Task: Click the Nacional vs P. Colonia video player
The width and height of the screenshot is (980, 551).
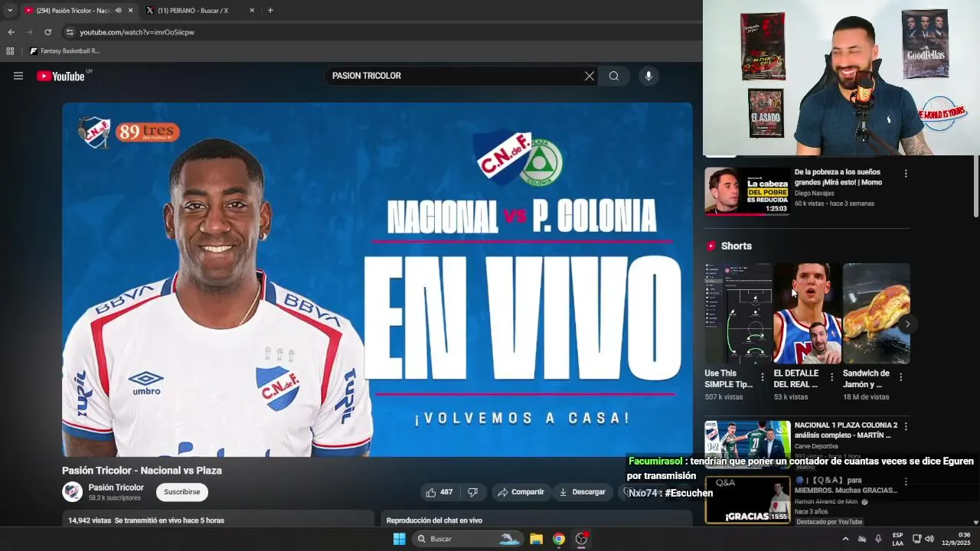Action: 377,279
